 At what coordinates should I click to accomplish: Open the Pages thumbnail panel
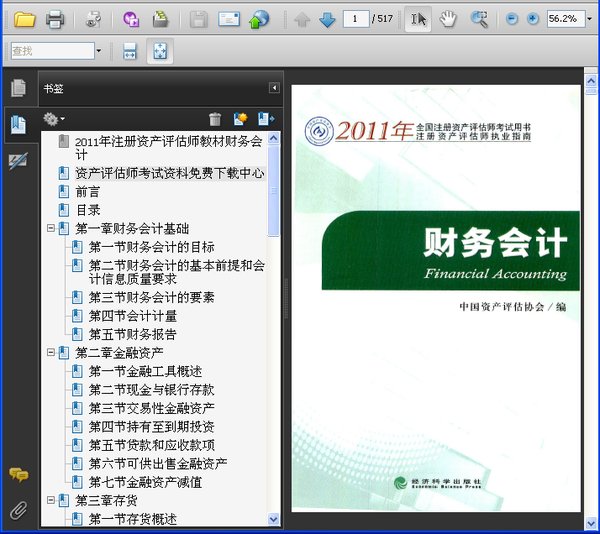[18, 88]
